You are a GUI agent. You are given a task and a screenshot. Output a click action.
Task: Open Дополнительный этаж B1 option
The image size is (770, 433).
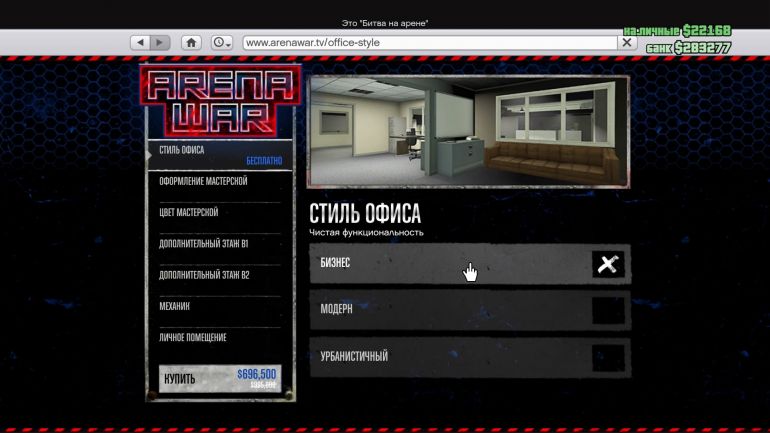tap(220, 244)
